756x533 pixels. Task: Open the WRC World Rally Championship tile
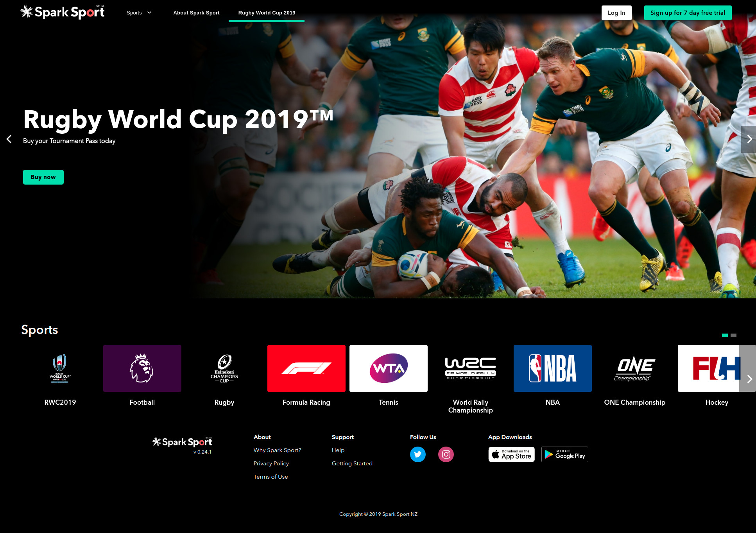point(471,368)
